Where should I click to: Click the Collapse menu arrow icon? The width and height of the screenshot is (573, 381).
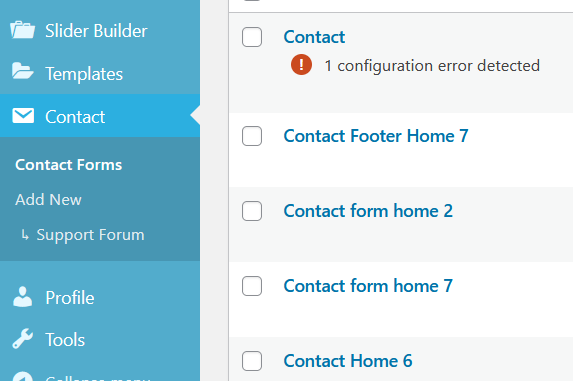[23, 376]
